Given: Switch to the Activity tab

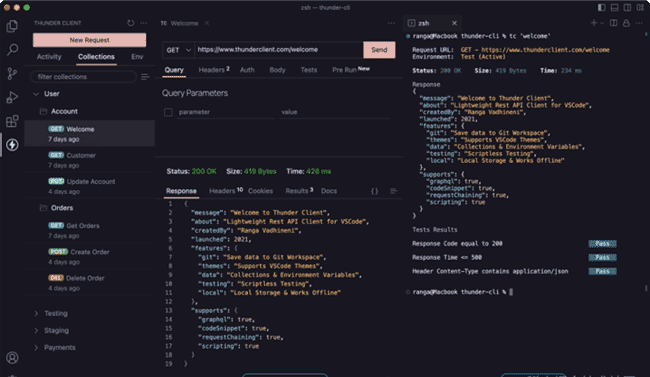Looking at the screenshot, I should (49, 57).
